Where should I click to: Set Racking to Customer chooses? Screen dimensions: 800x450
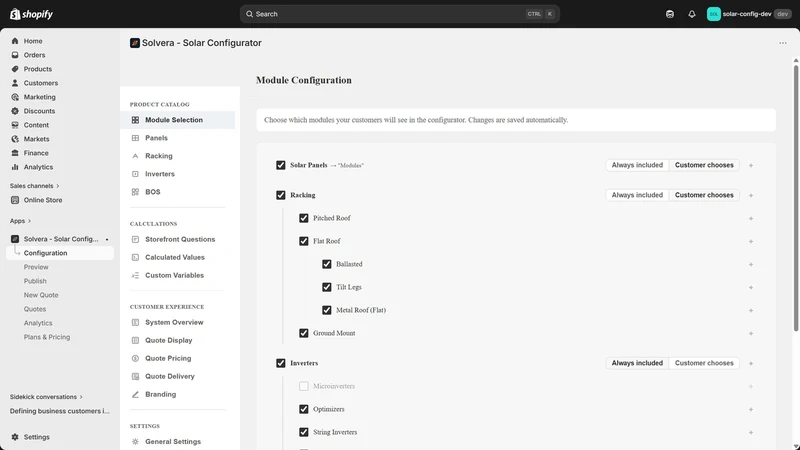pyautogui.click(x=704, y=195)
